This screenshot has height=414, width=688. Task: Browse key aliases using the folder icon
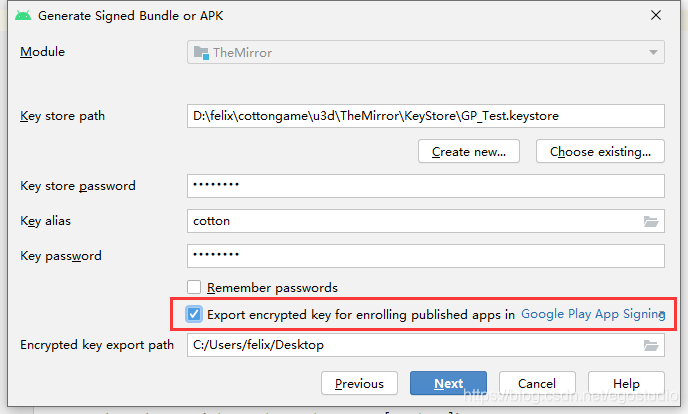coord(651,221)
